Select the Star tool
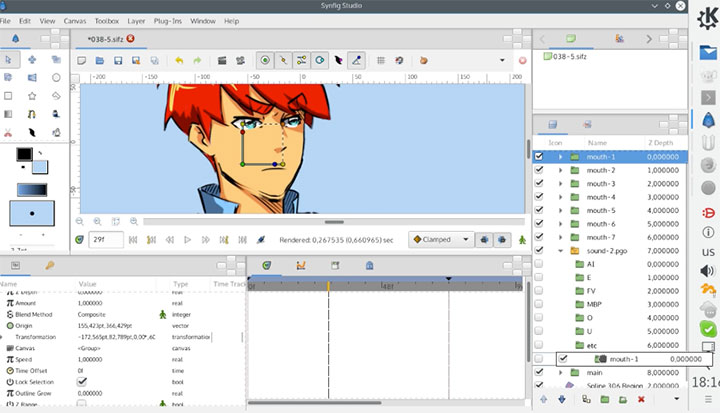The image size is (720, 413). click(32, 96)
